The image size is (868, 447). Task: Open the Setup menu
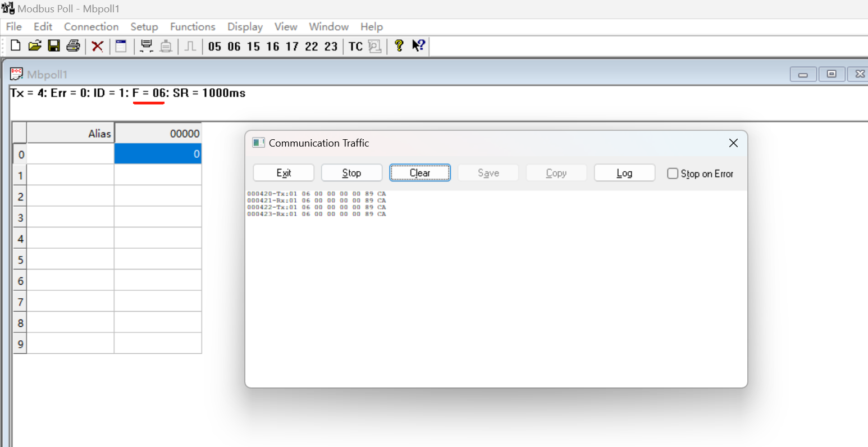coord(144,26)
